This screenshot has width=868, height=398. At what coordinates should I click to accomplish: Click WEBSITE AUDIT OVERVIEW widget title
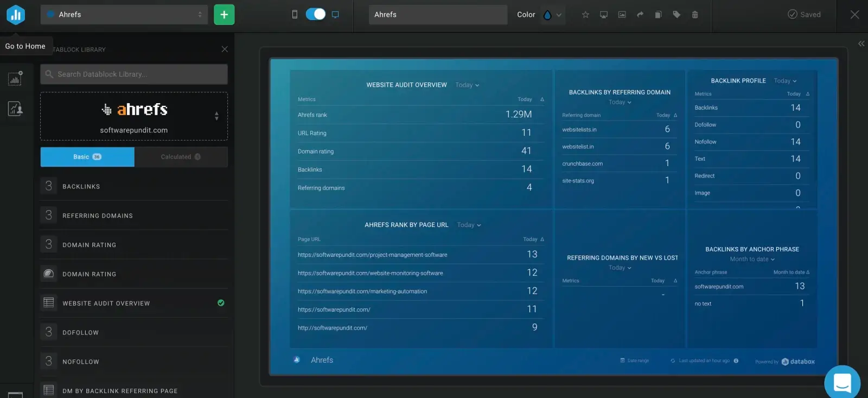tap(406, 85)
